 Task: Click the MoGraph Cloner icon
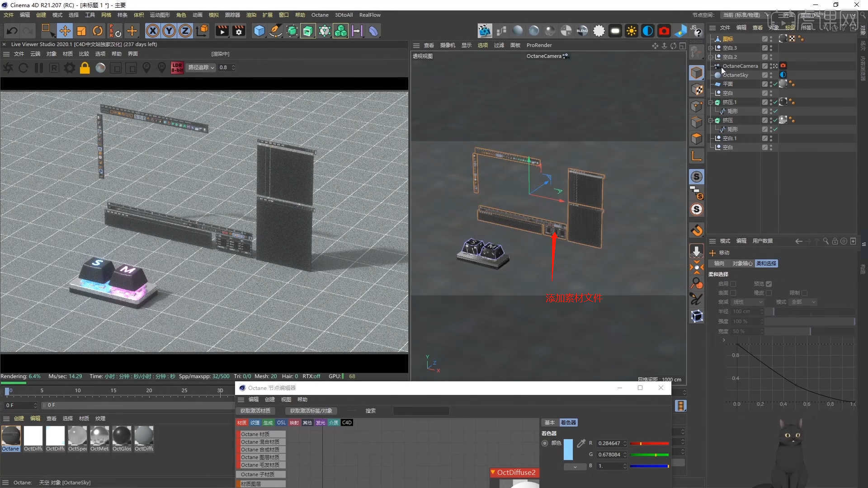[x=340, y=31]
